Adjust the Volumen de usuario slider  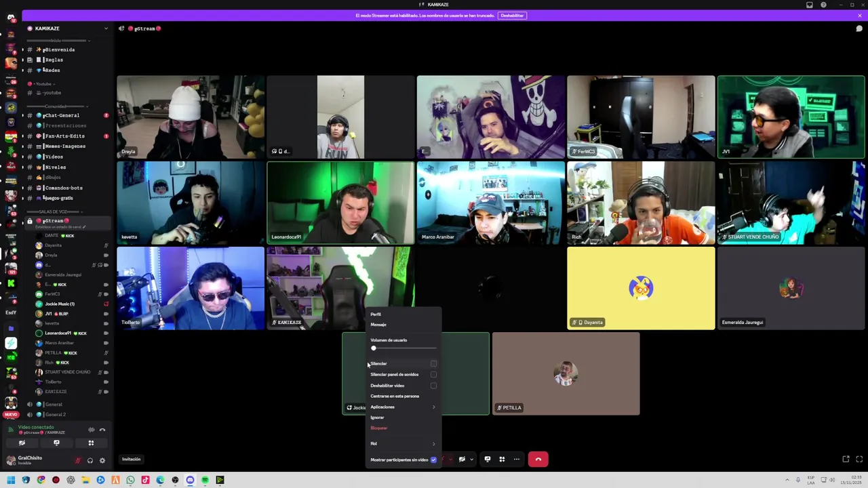403,348
